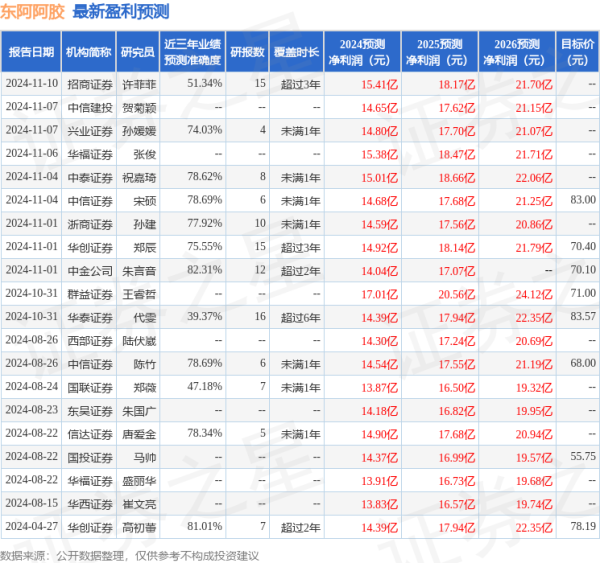The height and width of the screenshot is (563, 600).
Task: Click researcher name 唐爱金
Action: 139,434
